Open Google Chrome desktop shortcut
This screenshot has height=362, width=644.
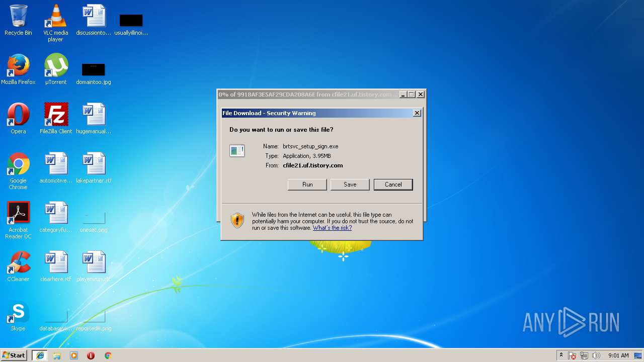[18, 171]
